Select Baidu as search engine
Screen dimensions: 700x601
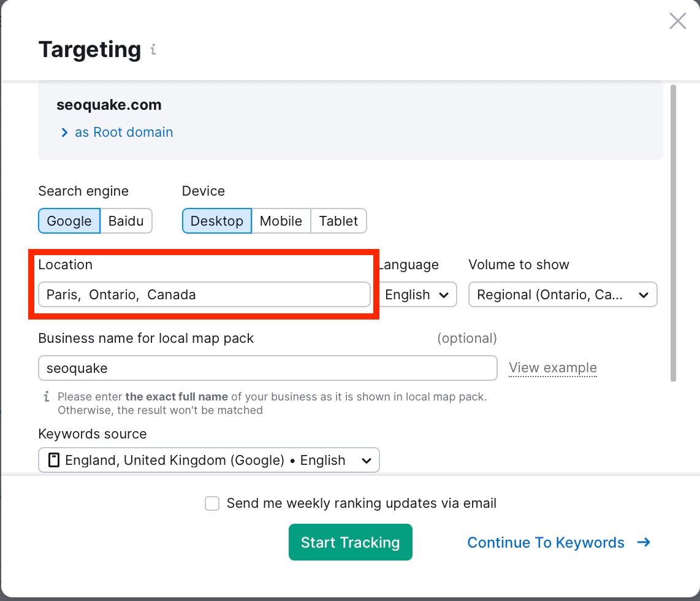tap(126, 221)
